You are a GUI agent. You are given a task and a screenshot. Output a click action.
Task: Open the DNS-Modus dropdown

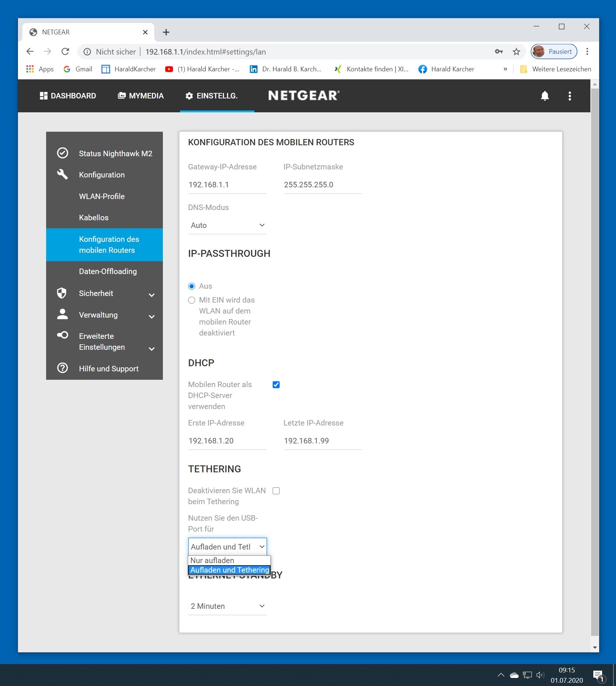point(227,225)
